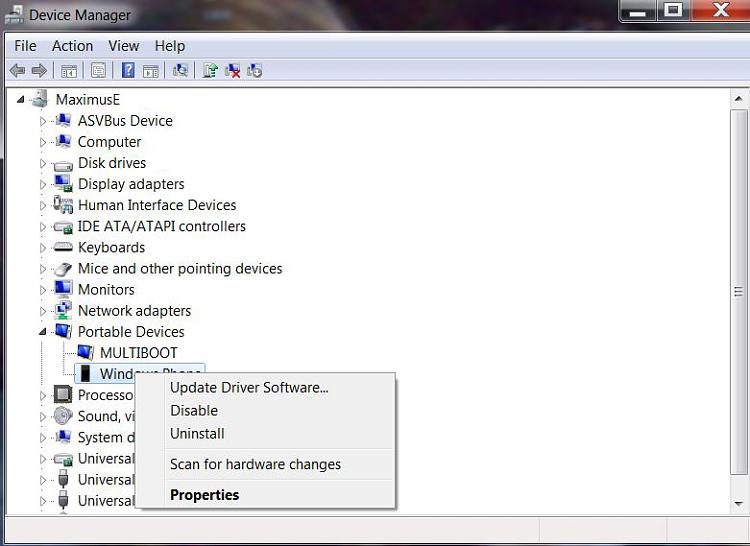750x546 pixels.
Task: Click the MaximusE computer icon
Action: pyautogui.click(x=39, y=99)
